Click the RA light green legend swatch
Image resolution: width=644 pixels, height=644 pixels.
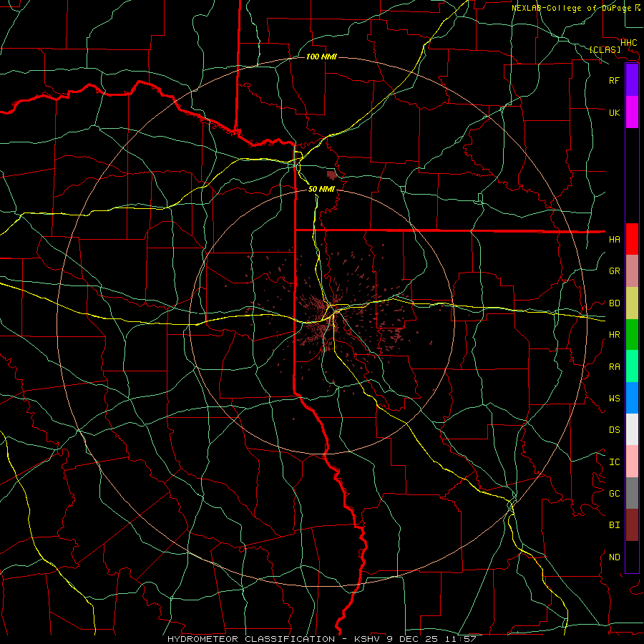pyautogui.click(x=632, y=366)
